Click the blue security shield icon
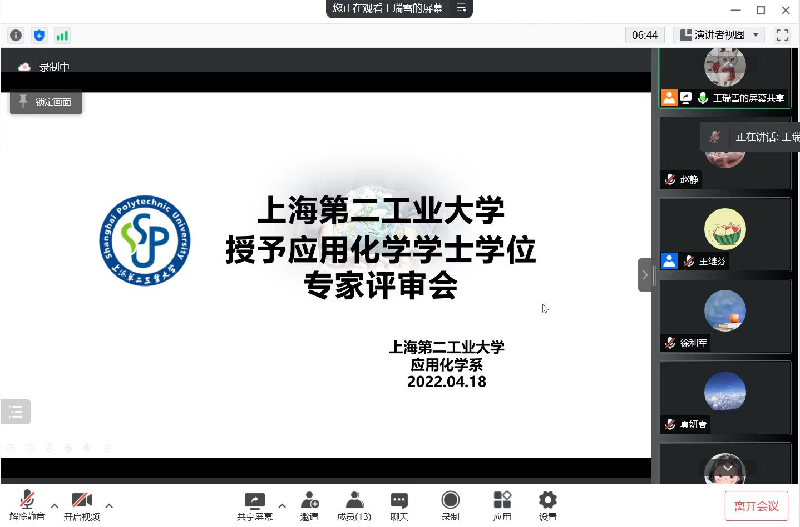The width and height of the screenshot is (800, 527). pos(39,35)
